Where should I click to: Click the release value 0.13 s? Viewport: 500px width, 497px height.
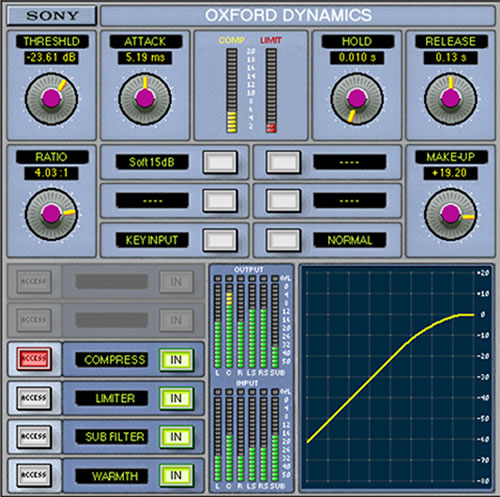[x=450, y=58]
